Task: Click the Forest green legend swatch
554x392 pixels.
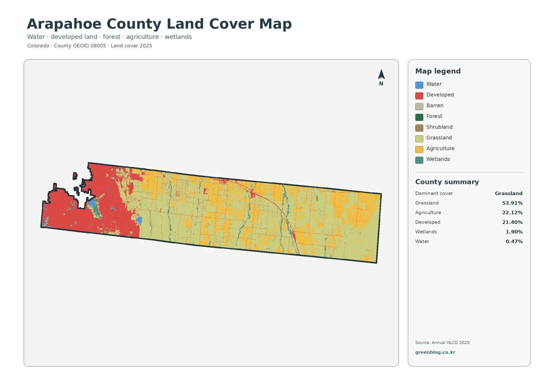Action: tap(419, 117)
